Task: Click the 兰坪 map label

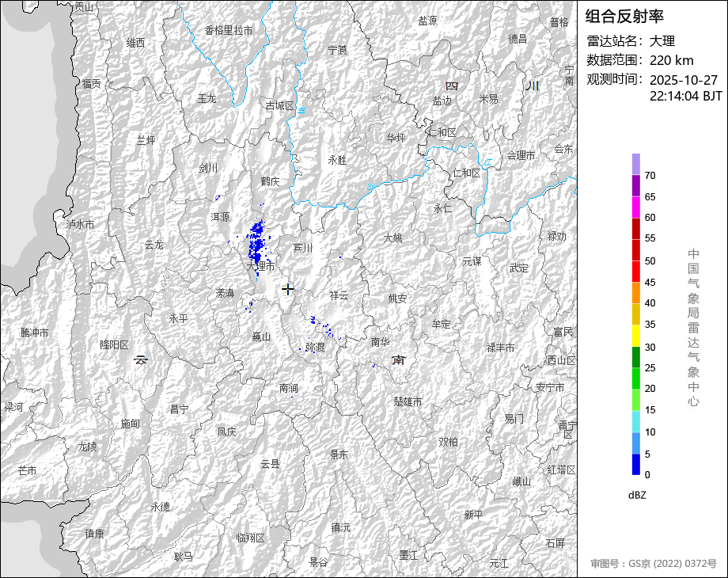Action: [146, 140]
